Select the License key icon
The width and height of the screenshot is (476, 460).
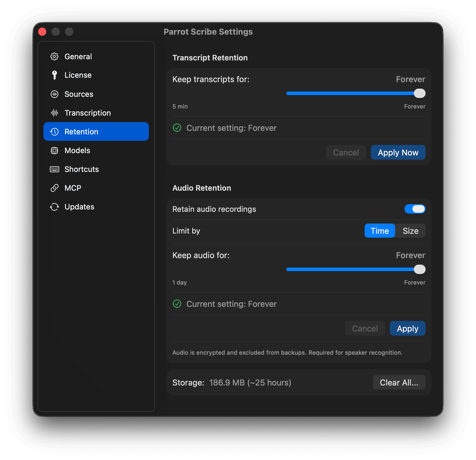pos(55,75)
